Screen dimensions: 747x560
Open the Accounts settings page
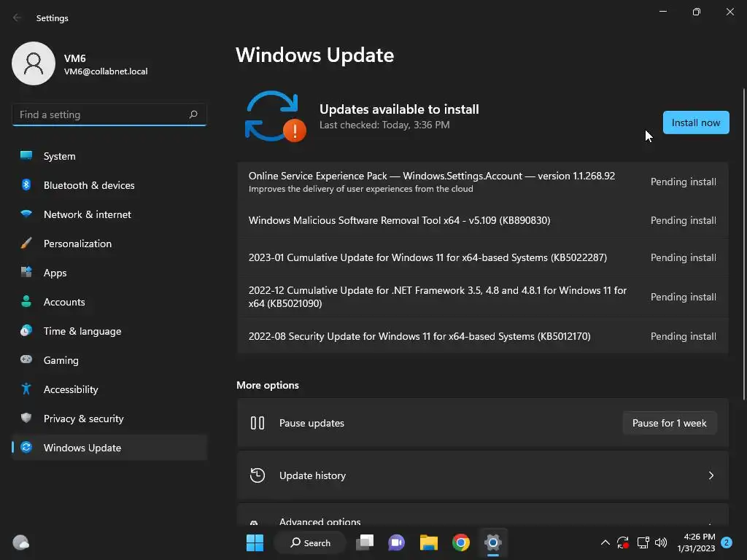109,301
